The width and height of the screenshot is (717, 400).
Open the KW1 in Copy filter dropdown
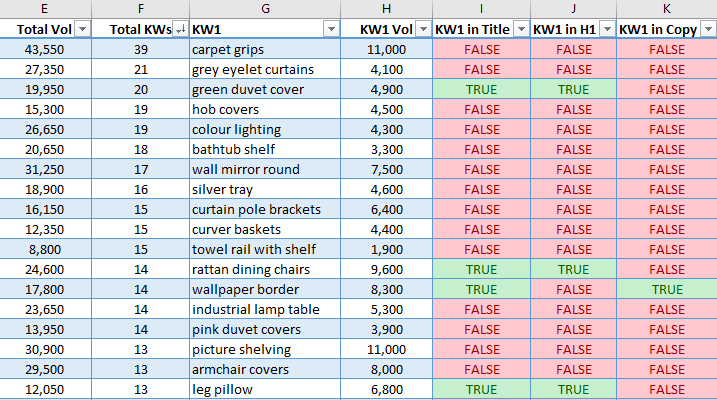707,30
